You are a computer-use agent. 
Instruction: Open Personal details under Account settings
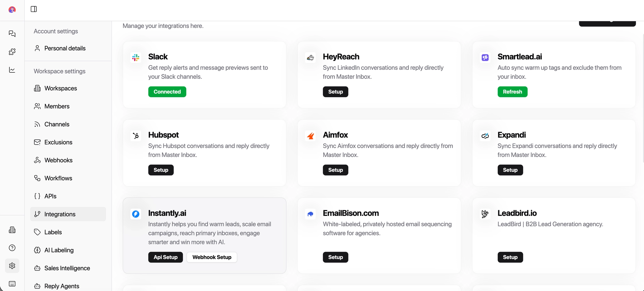click(x=65, y=48)
